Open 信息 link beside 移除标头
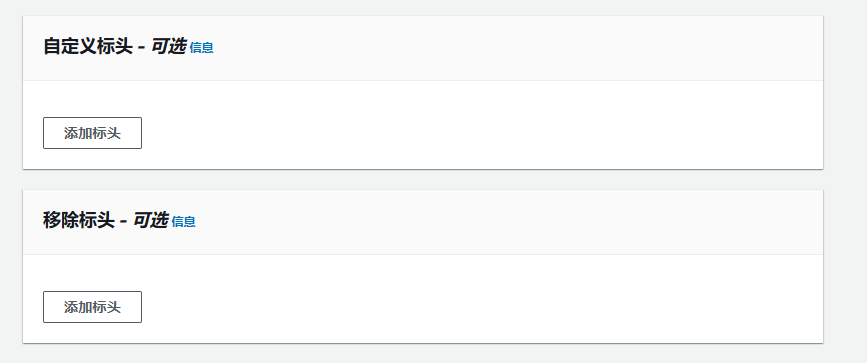This screenshot has height=363, width=867. point(184,222)
